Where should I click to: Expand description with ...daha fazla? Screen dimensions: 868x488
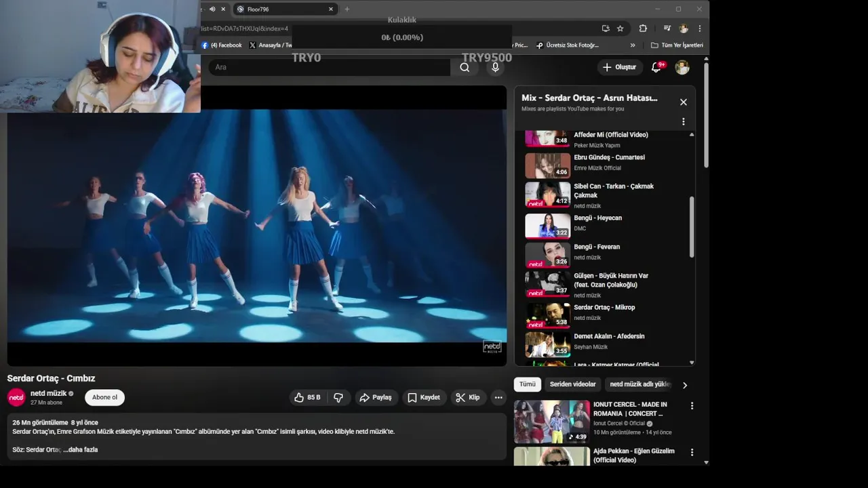click(81, 449)
